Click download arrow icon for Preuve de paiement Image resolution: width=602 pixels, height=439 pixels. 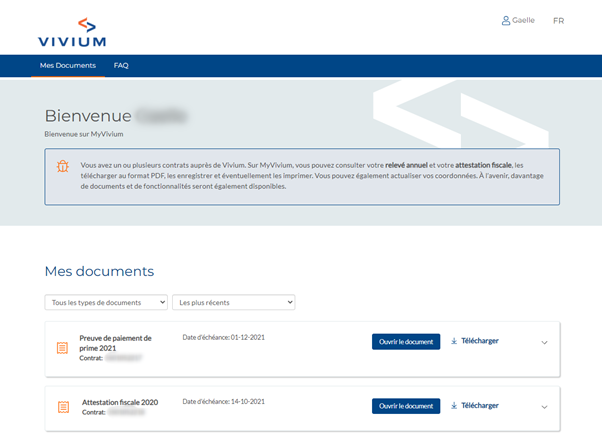454,341
